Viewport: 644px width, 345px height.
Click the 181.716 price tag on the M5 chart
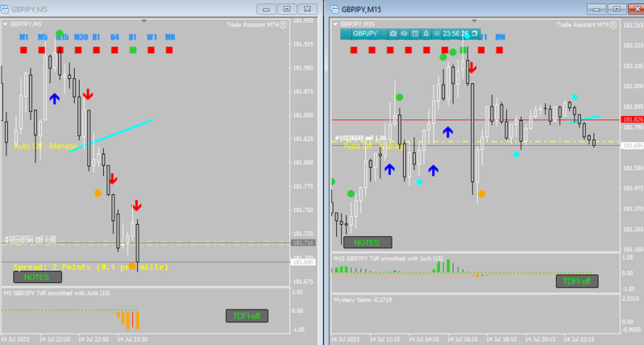coord(303,243)
